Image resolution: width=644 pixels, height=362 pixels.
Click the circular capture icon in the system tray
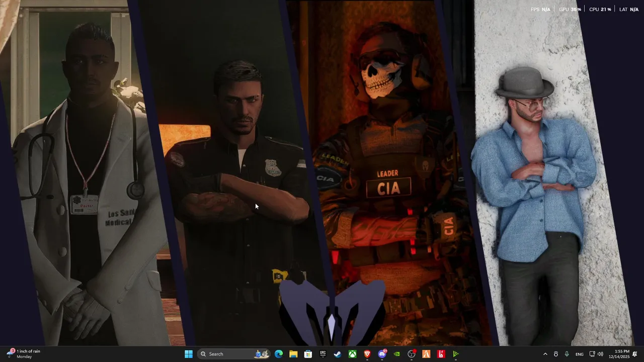[556, 354]
